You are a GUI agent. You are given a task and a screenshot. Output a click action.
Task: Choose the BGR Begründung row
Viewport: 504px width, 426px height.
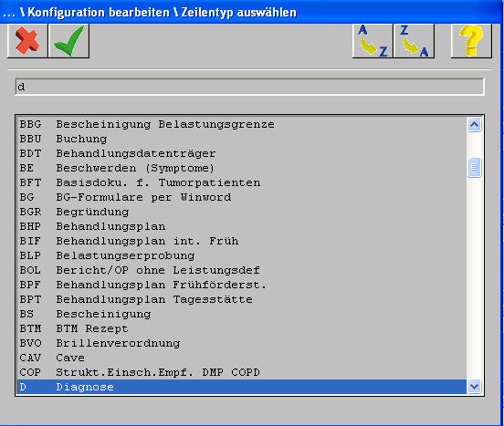pos(242,212)
